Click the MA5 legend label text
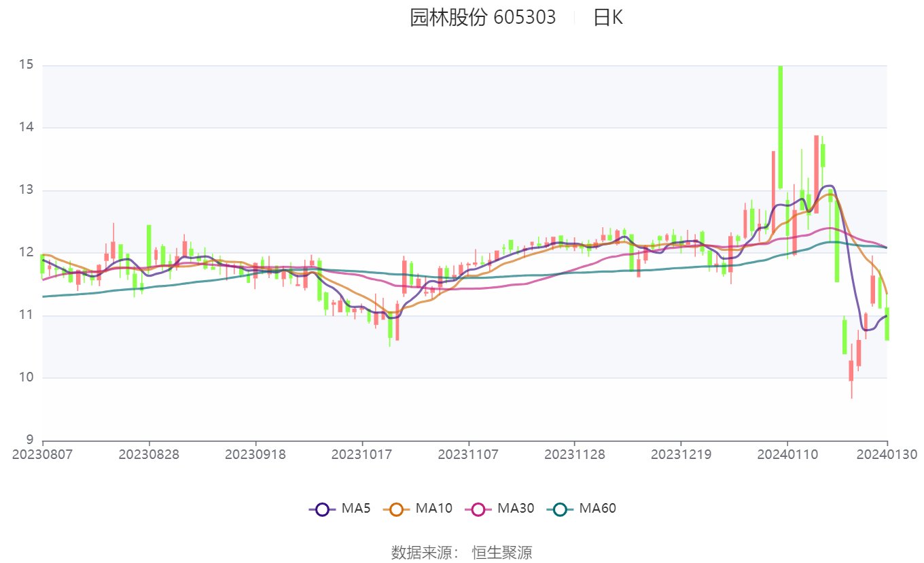The image size is (924, 563). [356, 508]
